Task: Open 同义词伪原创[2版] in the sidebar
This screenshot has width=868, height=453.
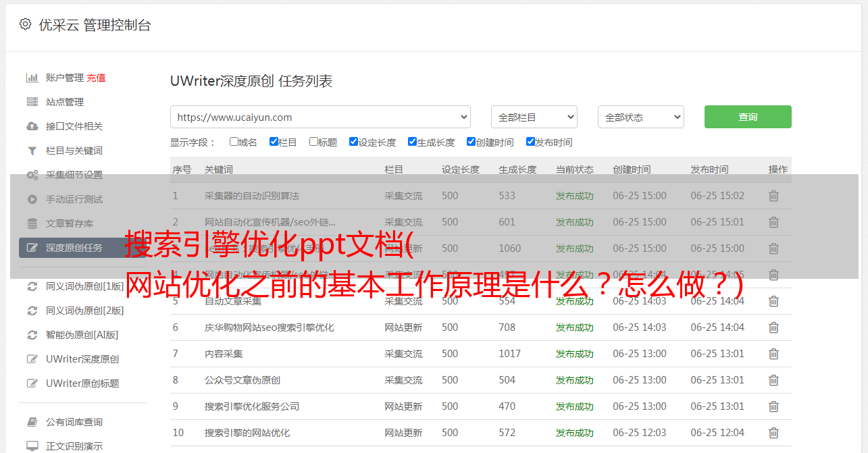Action: [x=84, y=311]
